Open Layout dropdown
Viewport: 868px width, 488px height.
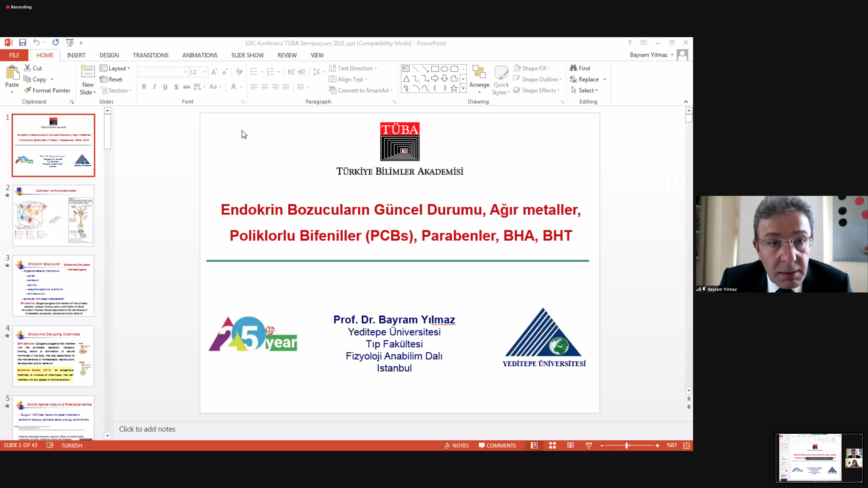pyautogui.click(x=115, y=68)
